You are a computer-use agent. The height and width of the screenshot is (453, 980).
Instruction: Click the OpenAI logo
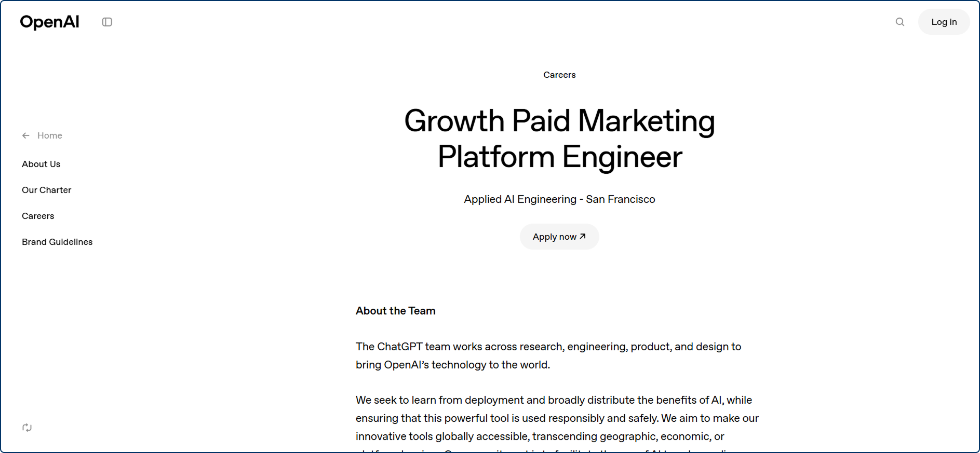coord(49,22)
